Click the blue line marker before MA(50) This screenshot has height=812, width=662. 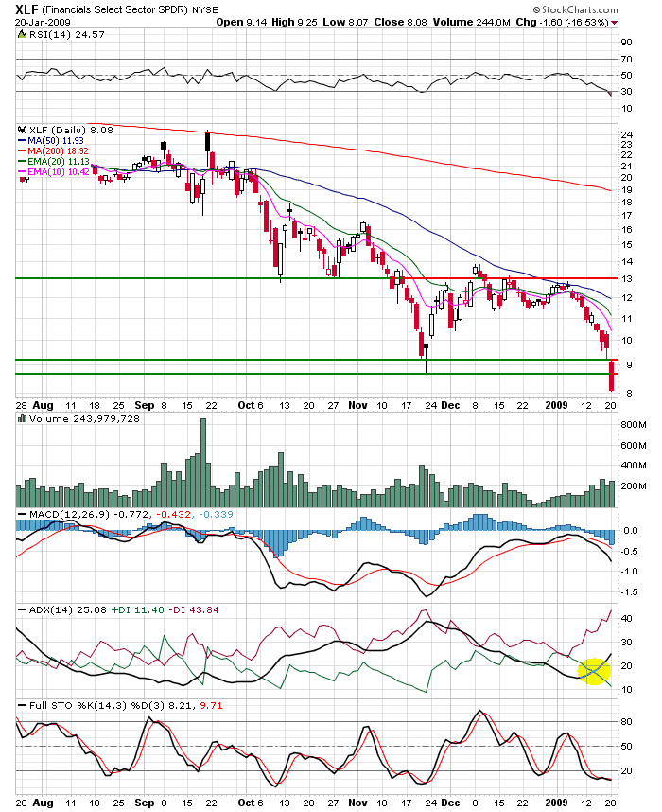pos(22,141)
